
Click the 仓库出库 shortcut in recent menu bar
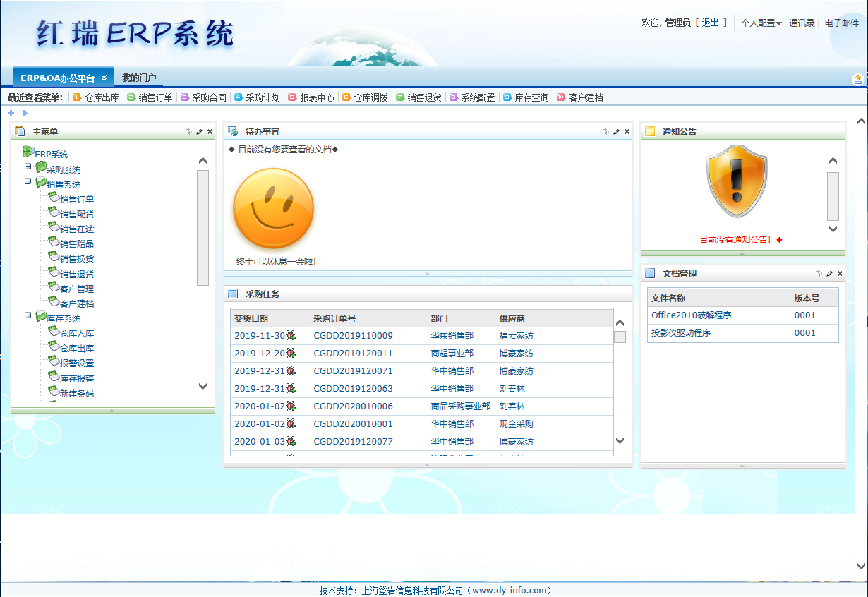point(102,97)
